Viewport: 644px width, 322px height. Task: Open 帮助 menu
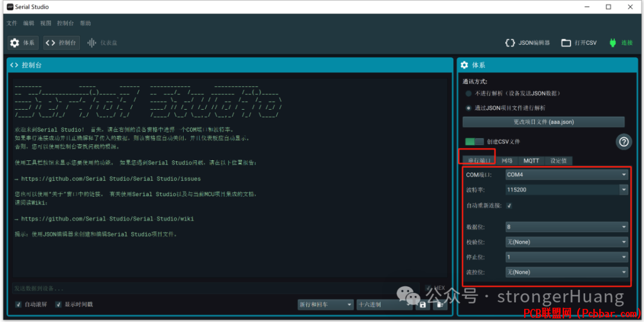click(85, 23)
